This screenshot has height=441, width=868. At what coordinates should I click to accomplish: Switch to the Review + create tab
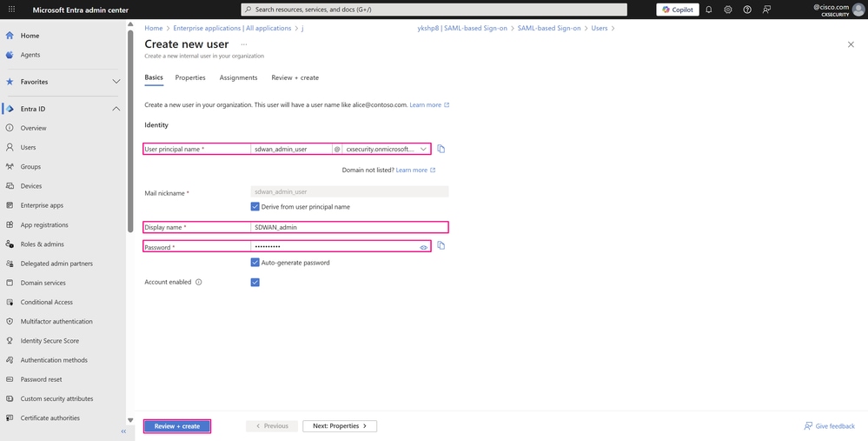(295, 77)
